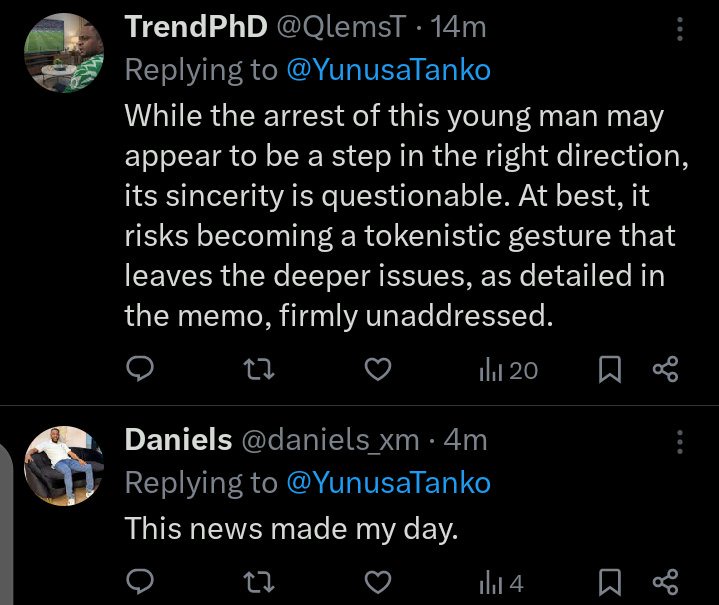This screenshot has width=719, height=605.
Task: Like Daniels' tweet with the heart icon
Action: tap(376, 581)
